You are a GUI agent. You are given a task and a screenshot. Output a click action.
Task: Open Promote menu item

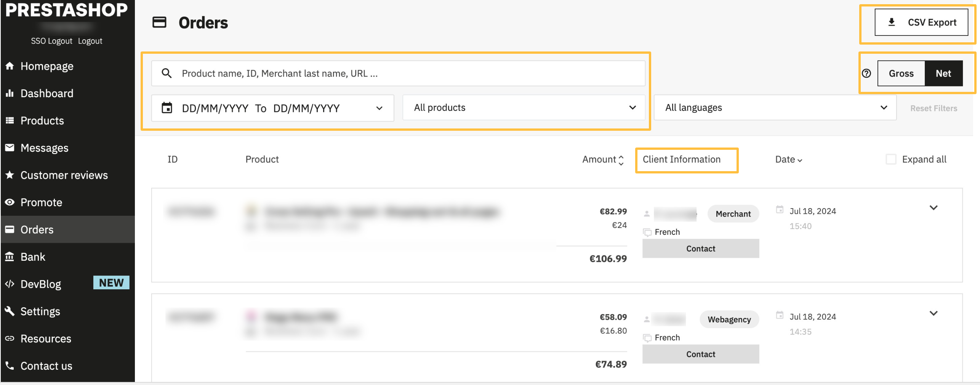pos(41,202)
